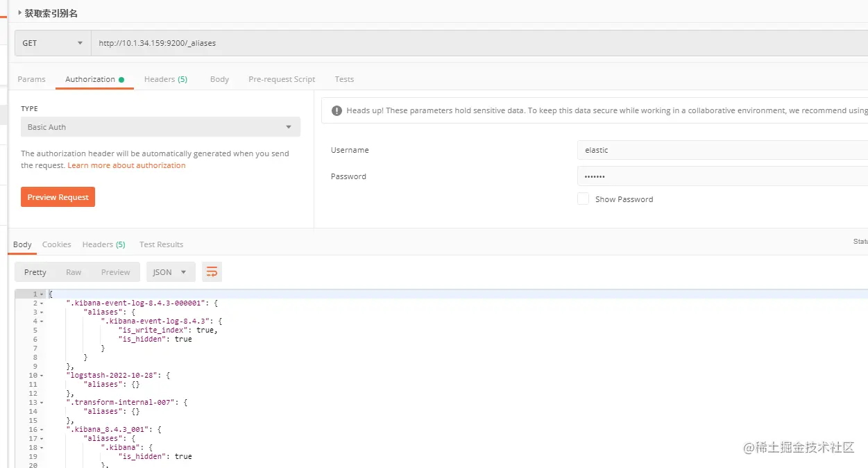Click the Preview Request button
This screenshot has height=468, width=868.
58,197
